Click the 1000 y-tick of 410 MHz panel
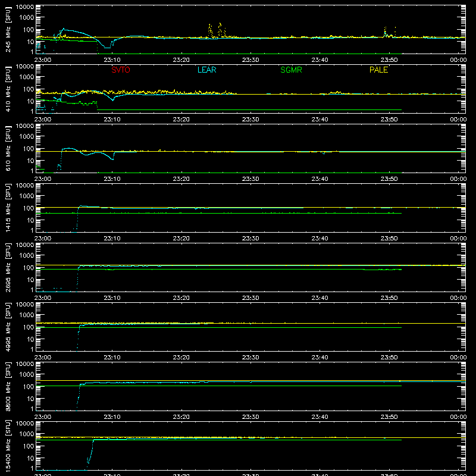 pos(27,77)
